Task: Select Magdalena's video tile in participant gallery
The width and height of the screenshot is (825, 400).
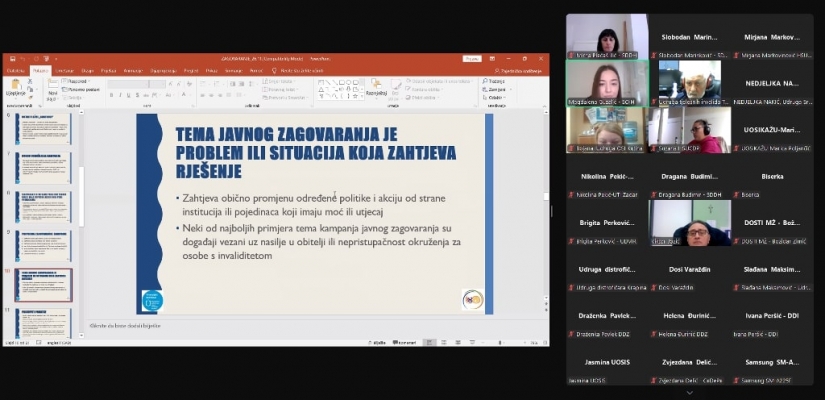Action: 606,80
